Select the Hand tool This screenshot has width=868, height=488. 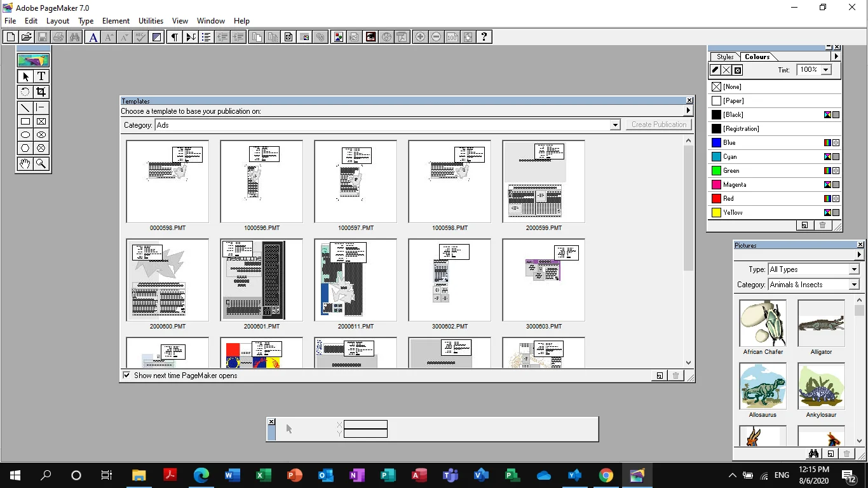click(x=24, y=163)
